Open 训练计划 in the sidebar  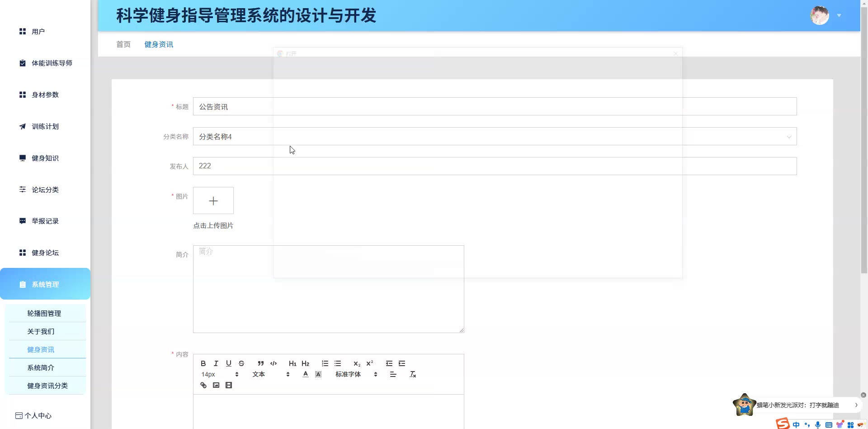point(45,126)
